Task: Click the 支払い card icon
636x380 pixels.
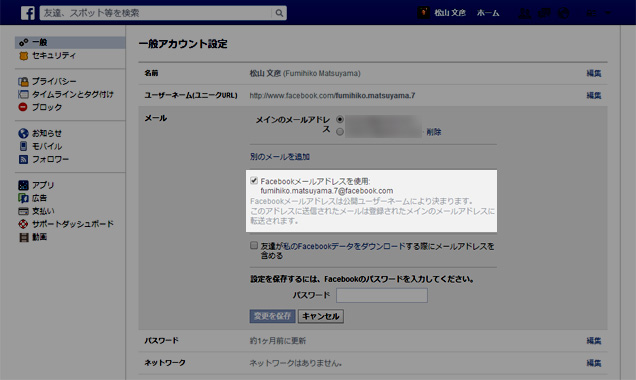Action: [x=24, y=211]
